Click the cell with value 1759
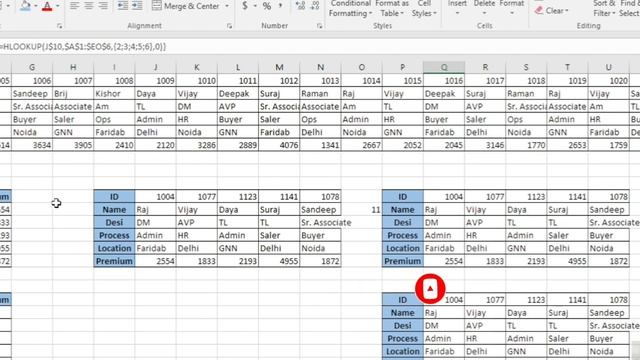The width and height of the screenshot is (640, 360). [x=609, y=145]
